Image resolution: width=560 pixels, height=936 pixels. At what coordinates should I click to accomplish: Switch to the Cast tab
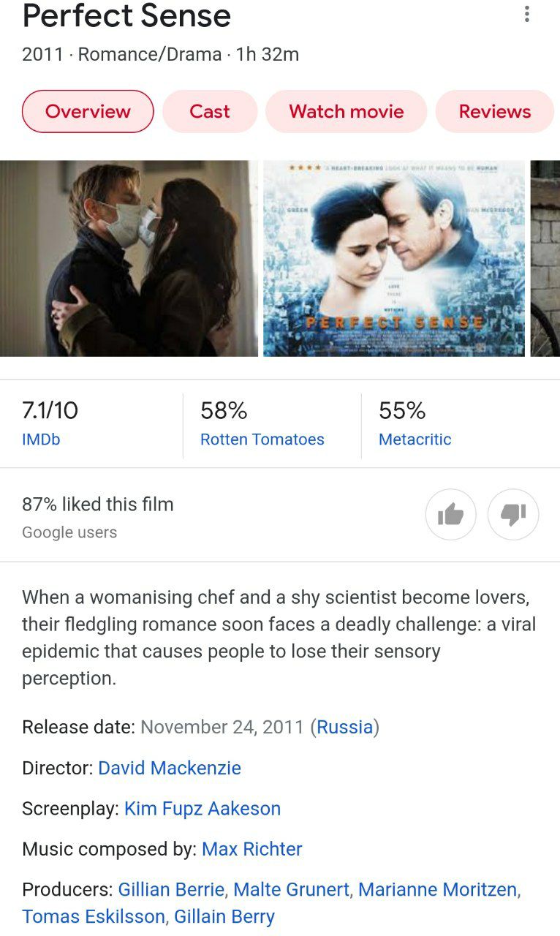click(x=210, y=111)
